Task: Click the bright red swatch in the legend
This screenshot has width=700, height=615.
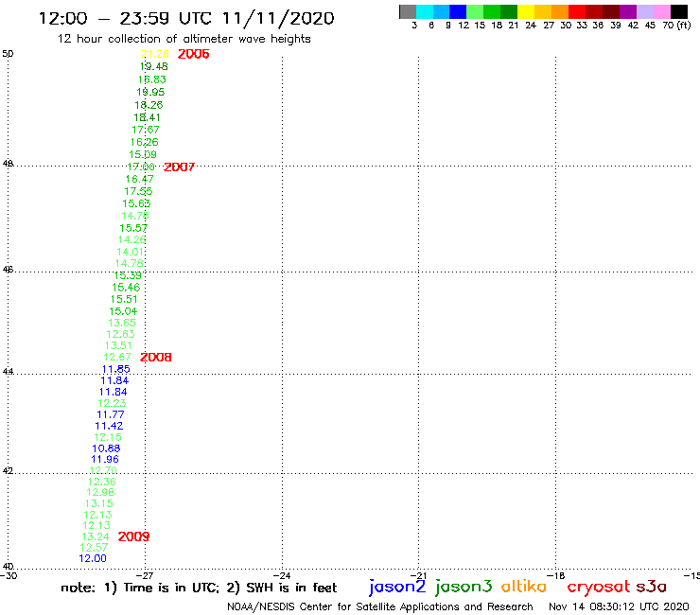Action: pyautogui.click(x=577, y=12)
